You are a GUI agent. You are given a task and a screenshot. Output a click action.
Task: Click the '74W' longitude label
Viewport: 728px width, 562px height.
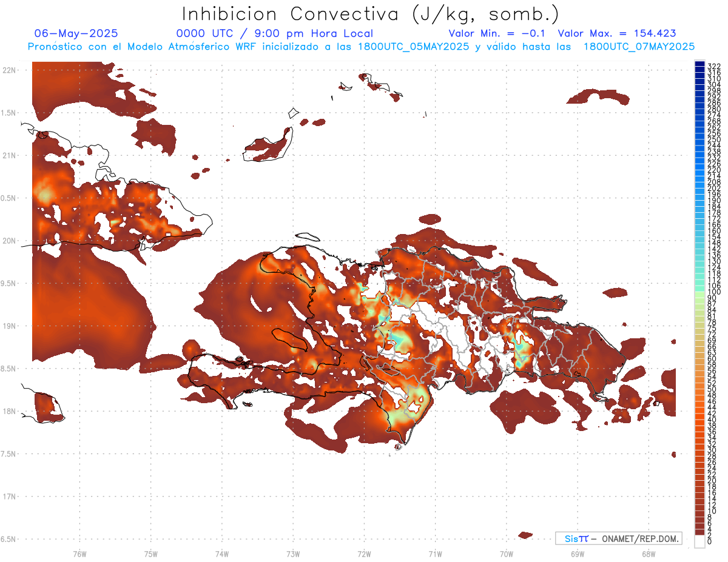pos(222,553)
